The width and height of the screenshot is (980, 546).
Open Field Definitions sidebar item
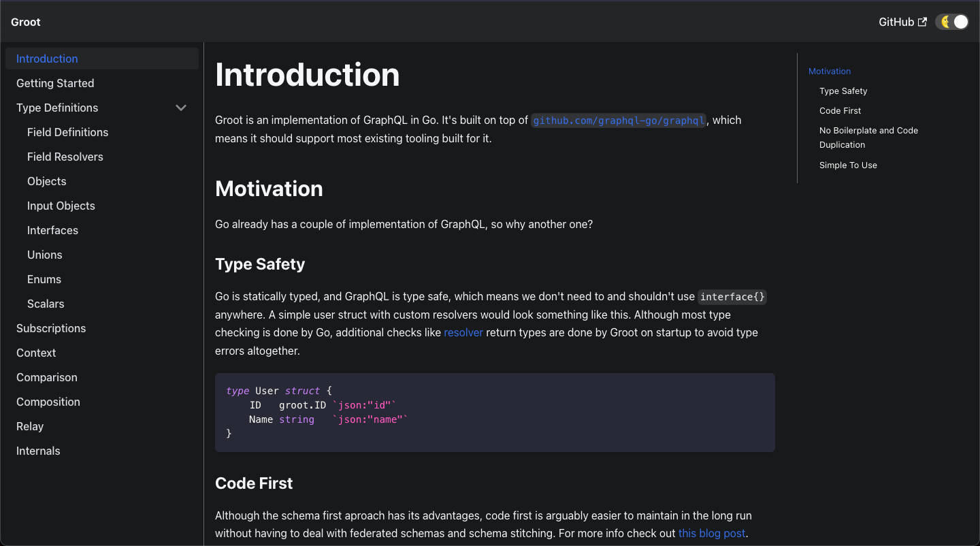pyautogui.click(x=67, y=132)
